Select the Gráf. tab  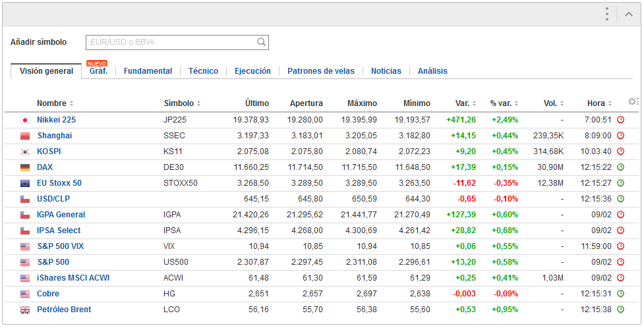[99, 71]
